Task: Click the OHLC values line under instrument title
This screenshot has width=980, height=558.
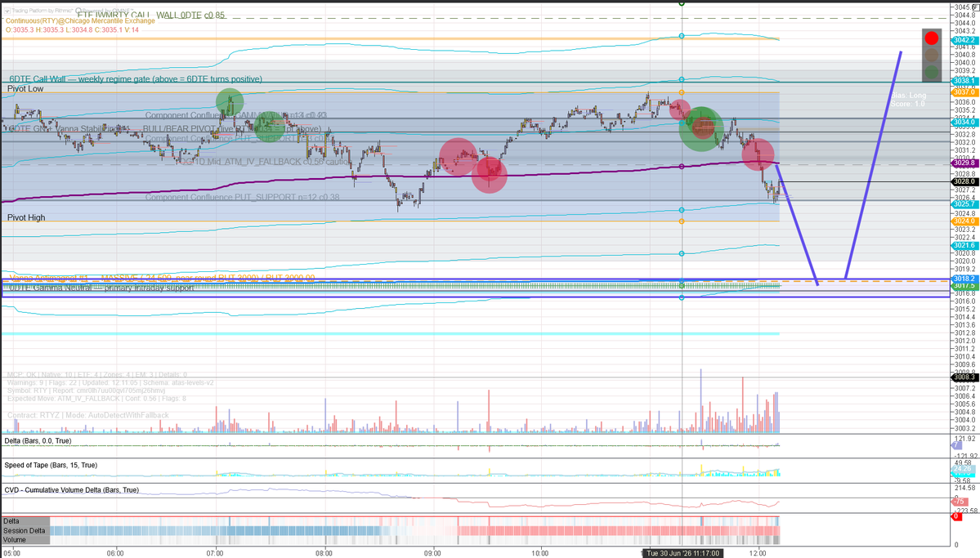Action: [72, 30]
